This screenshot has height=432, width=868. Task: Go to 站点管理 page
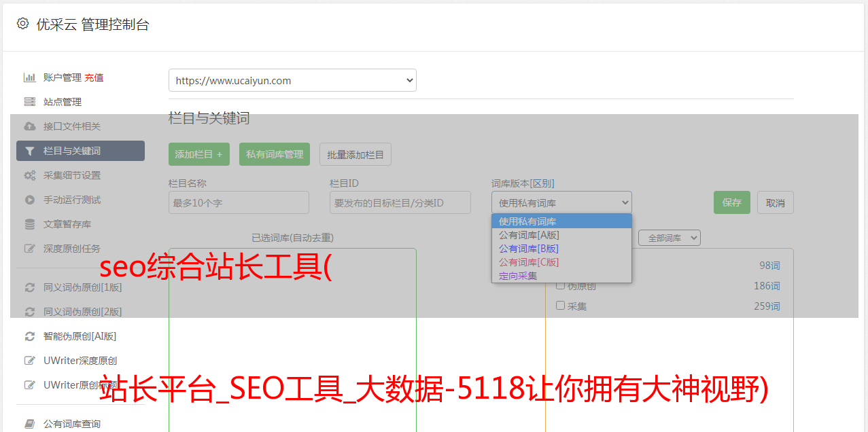click(62, 102)
